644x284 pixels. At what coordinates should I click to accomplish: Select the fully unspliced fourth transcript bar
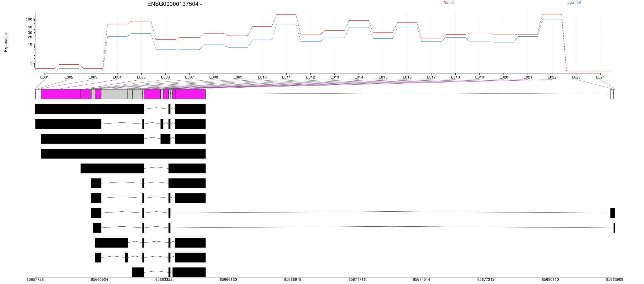[x=123, y=154]
